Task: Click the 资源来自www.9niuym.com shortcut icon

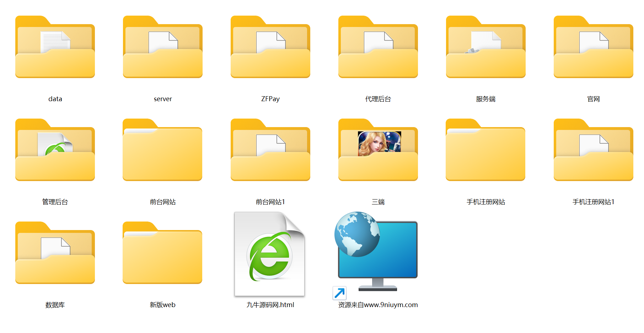Action: [x=376, y=254]
